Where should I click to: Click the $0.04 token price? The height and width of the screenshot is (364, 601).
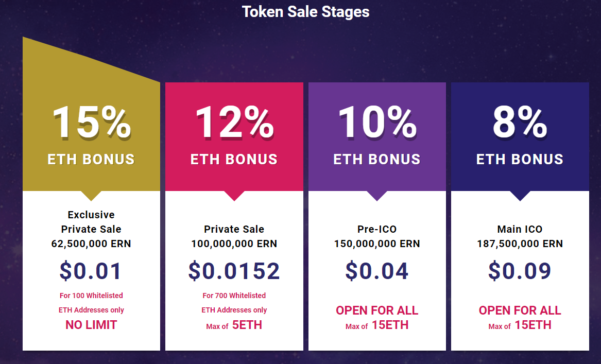377,271
